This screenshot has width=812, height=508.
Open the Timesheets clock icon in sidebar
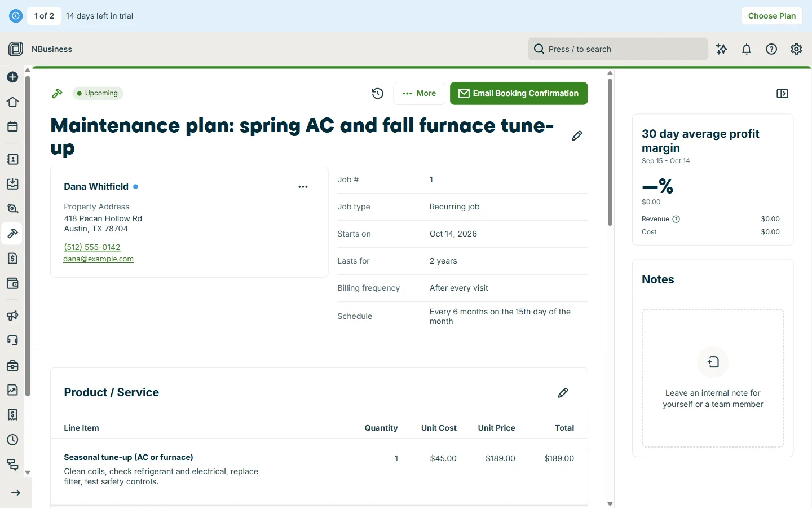point(12,440)
